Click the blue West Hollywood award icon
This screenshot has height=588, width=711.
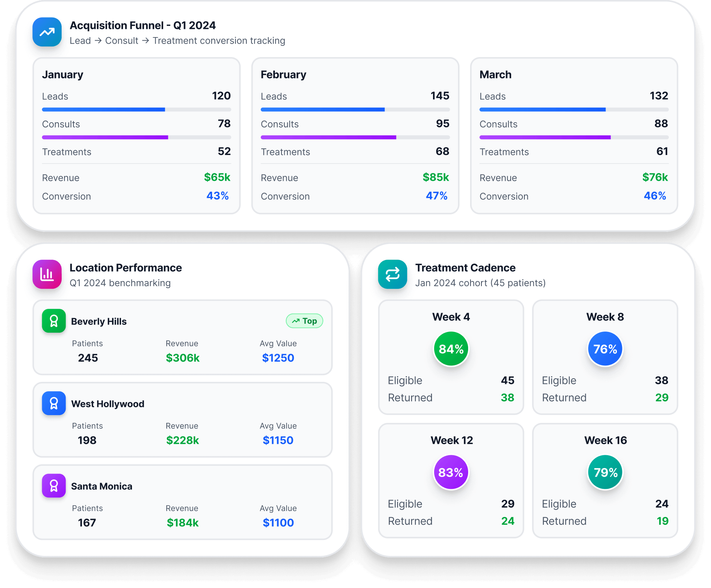click(54, 403)
